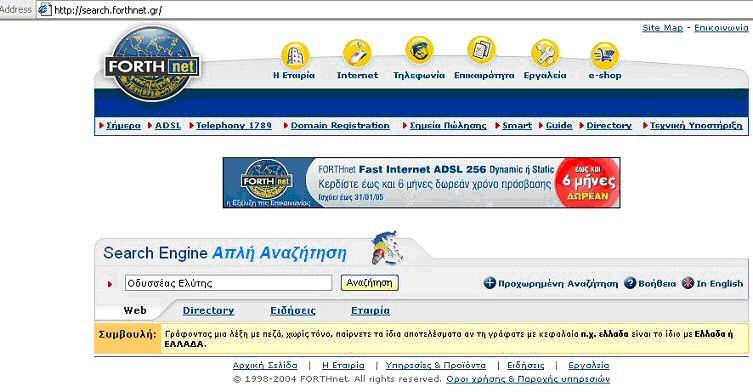Switch to the Εταιρία search tab

[x=370, y=311]
